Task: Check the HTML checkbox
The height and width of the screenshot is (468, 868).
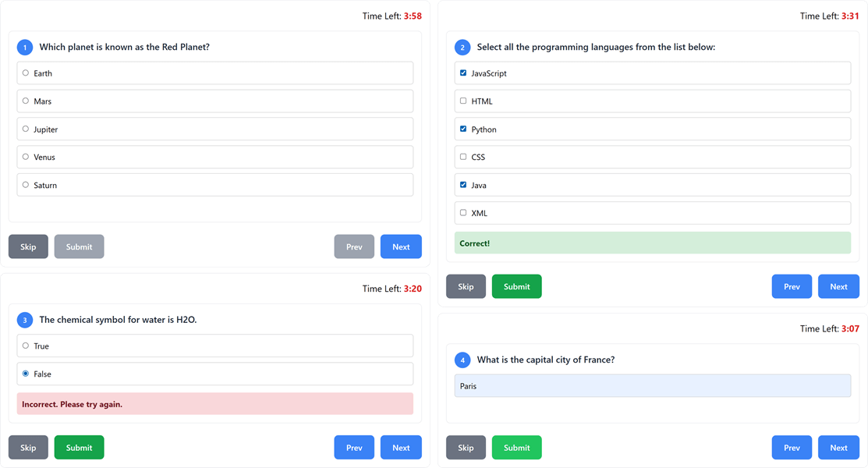Action: (463, 101)
